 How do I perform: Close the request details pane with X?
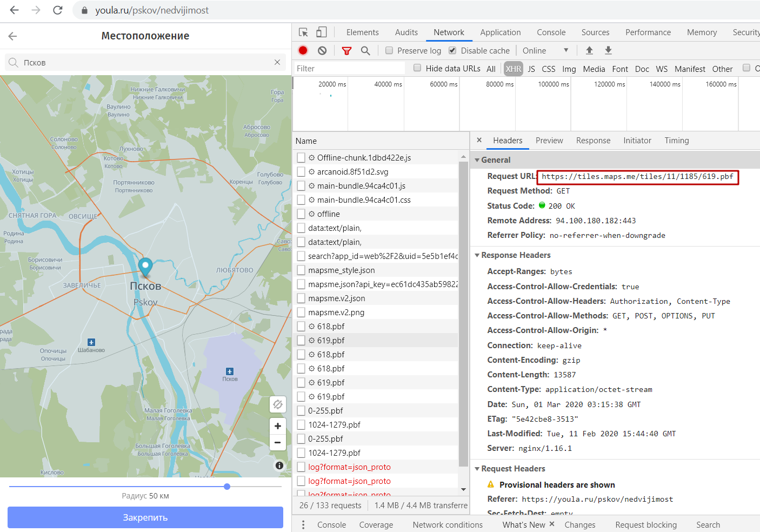[479, 140]
